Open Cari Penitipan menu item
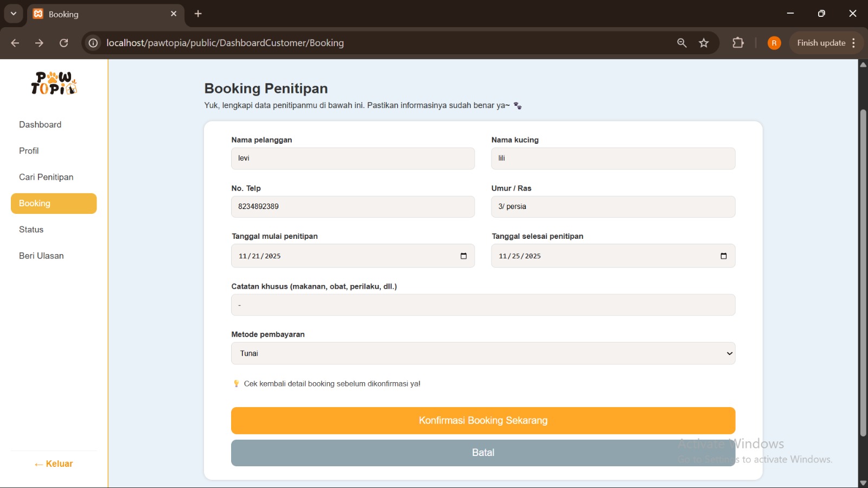868x488 pixels. [x=46, y=177]
